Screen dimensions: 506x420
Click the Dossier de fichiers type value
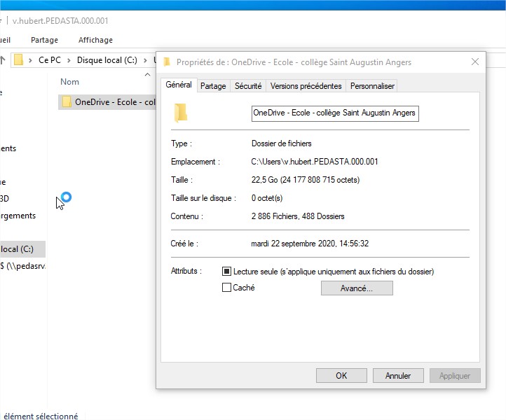[x=282, y=143]
